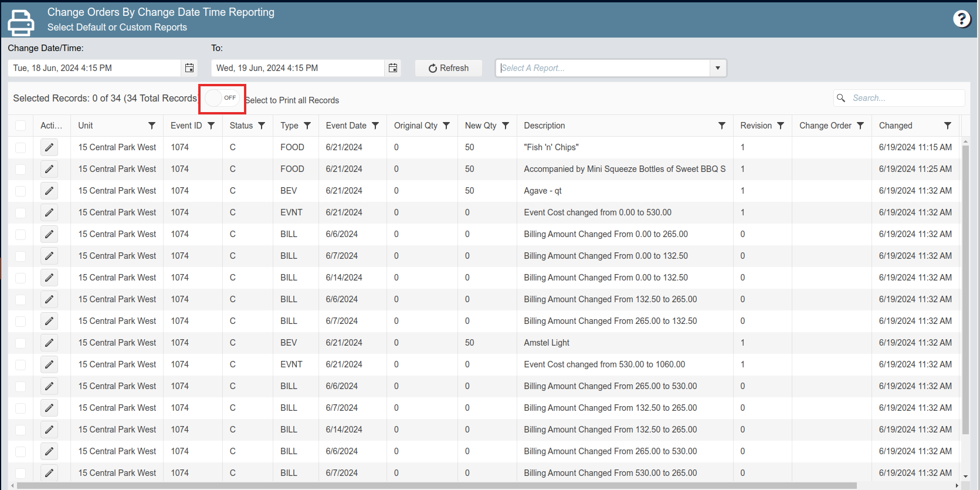Screen dimensions: 980x490
Task: Click the Refresh button
Action: click(449, 68)
